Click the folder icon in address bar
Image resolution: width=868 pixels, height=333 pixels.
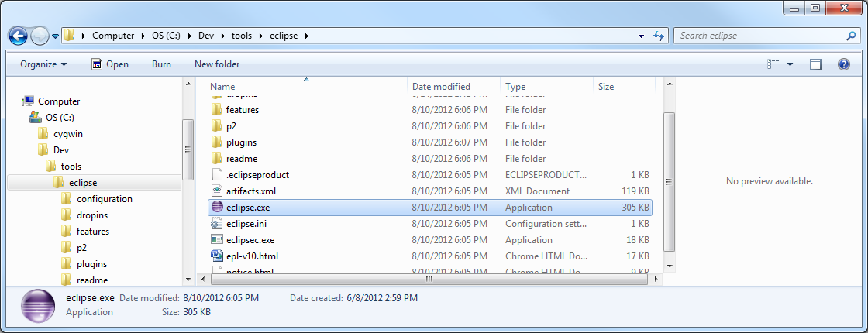69,36
